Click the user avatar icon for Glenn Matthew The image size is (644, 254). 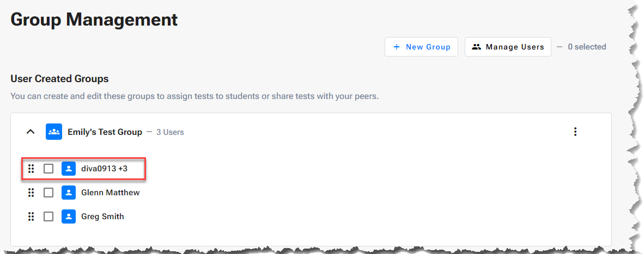(x=69, y=193)
